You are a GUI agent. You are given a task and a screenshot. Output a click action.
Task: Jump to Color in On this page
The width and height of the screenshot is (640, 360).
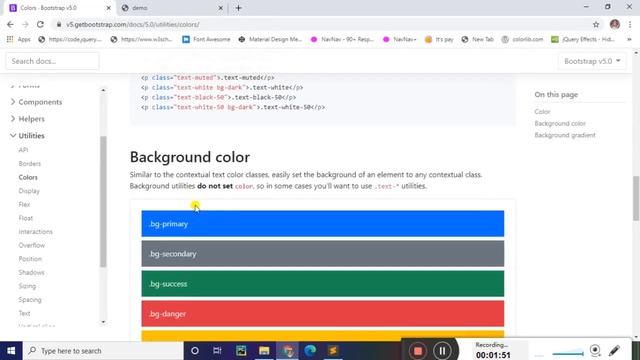pos(542,111)
